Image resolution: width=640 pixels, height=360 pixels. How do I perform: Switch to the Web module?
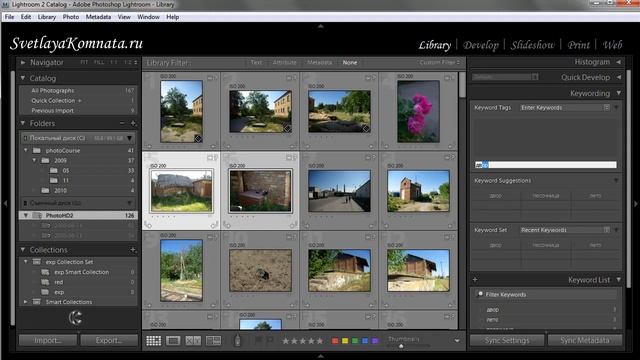point(612,45)
